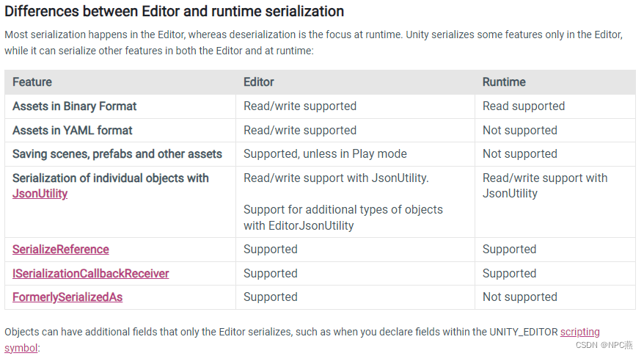Select the 'Assets in YAML format' row label
Viewport: 644px width, 356px height.
[73, 131]
